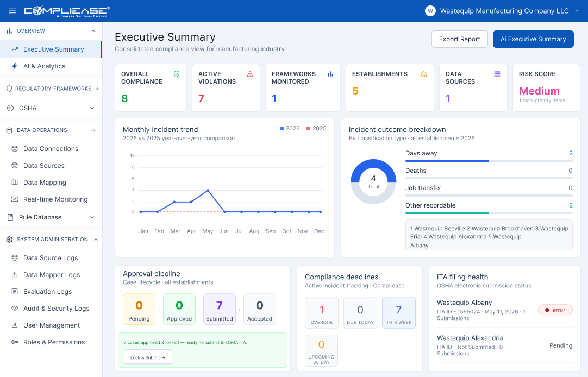Click the Export Report button

[459, 39]
